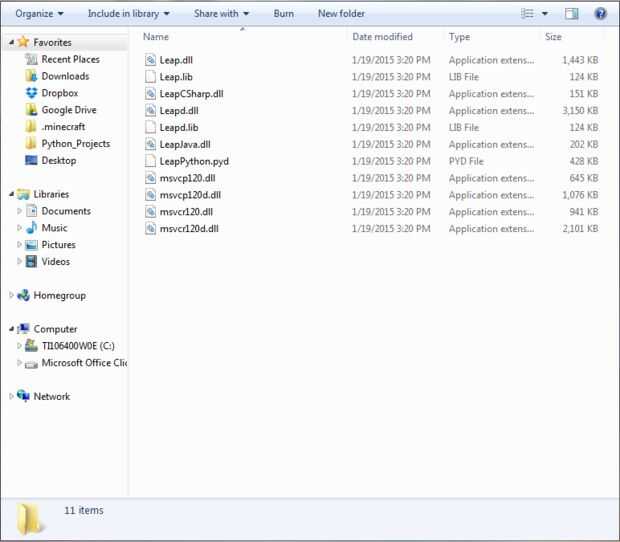Screen dimensions: 620x542
Task: Select the msvcp120d.dll file icon
Action: [x=150, y=195]
